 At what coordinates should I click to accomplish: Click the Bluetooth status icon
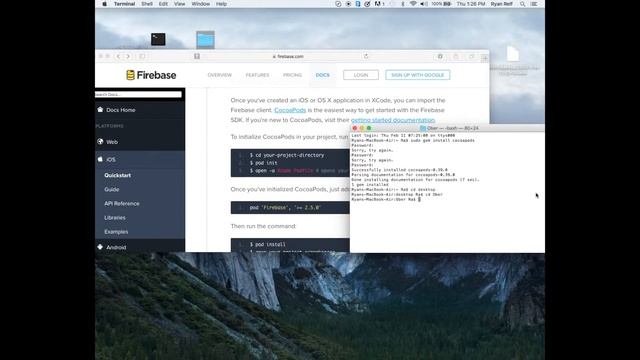click(402, 4)
